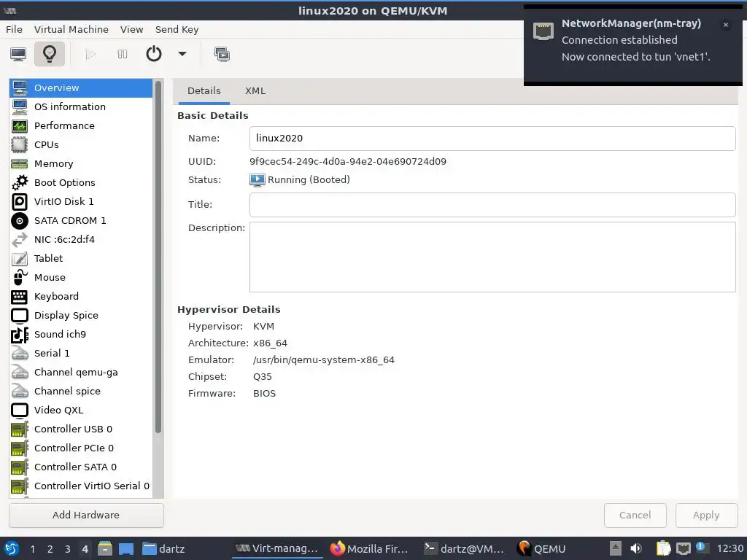Click the hardware list vertical scrollbar

click(x=158, y=257)
